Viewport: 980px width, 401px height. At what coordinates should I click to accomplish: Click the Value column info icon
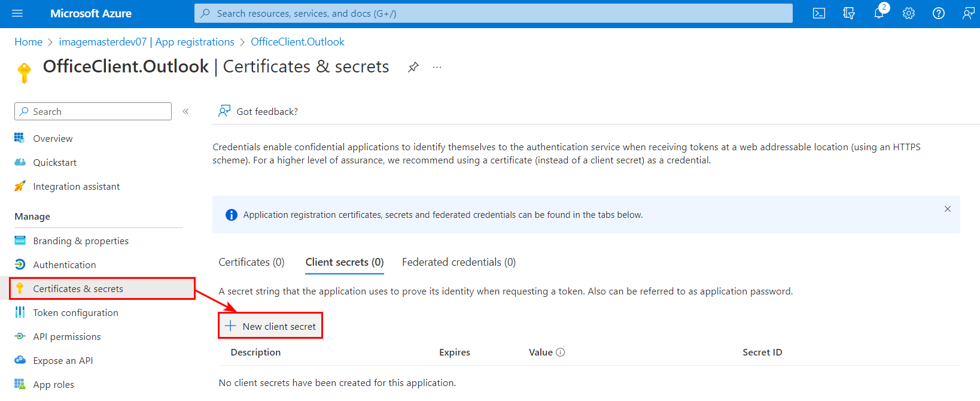tap(561, 353)
